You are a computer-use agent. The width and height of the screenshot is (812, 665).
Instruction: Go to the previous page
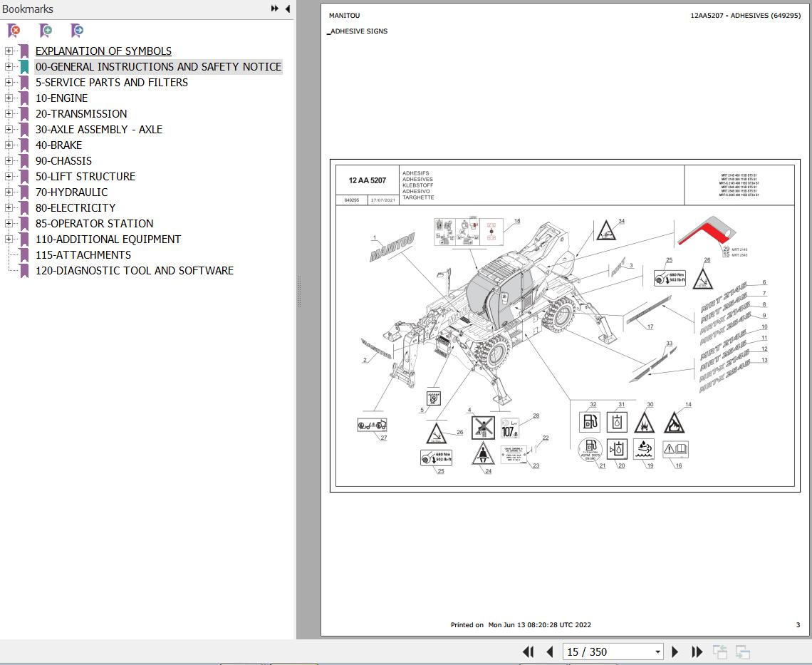pos(550,651)
